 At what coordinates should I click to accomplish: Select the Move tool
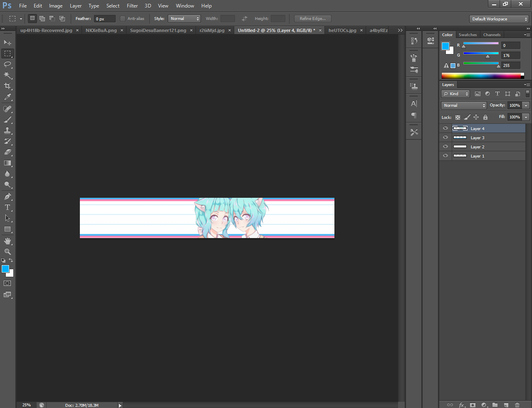point(7,42)
